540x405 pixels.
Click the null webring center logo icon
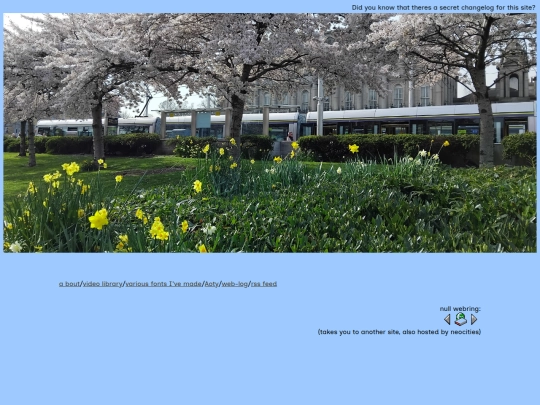[460, 319]
